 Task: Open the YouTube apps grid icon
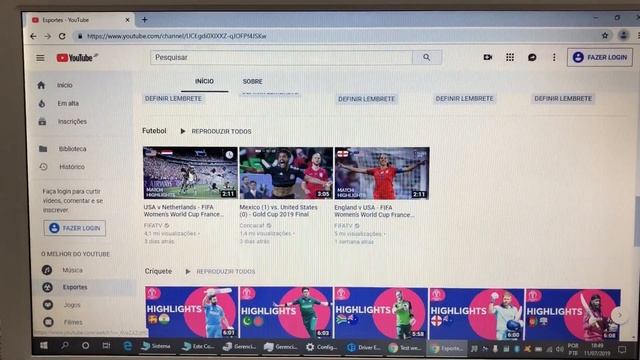pyautogui.click(x=510, y=57)
